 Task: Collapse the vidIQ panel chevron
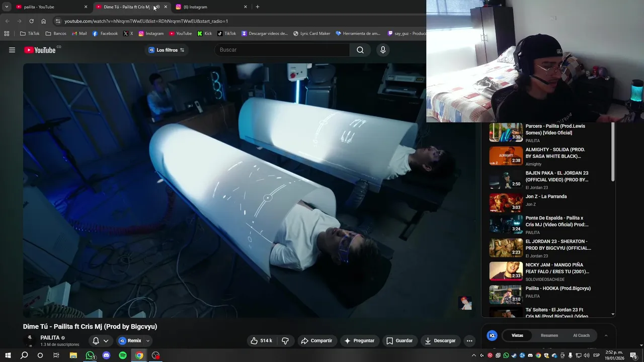606,335
